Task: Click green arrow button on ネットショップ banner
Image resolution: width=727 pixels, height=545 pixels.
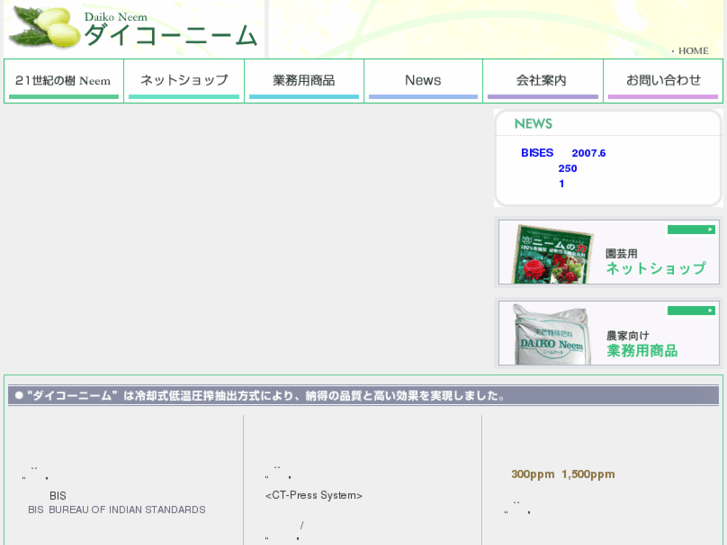Action: pyautogui.click(x=691, y=230)
